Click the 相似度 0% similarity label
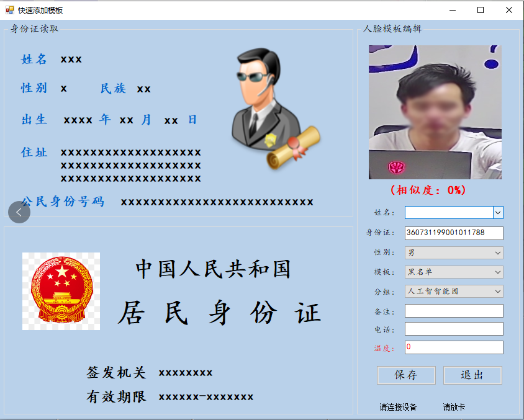The width and height of the screenshot is (524, 420). 428,190
